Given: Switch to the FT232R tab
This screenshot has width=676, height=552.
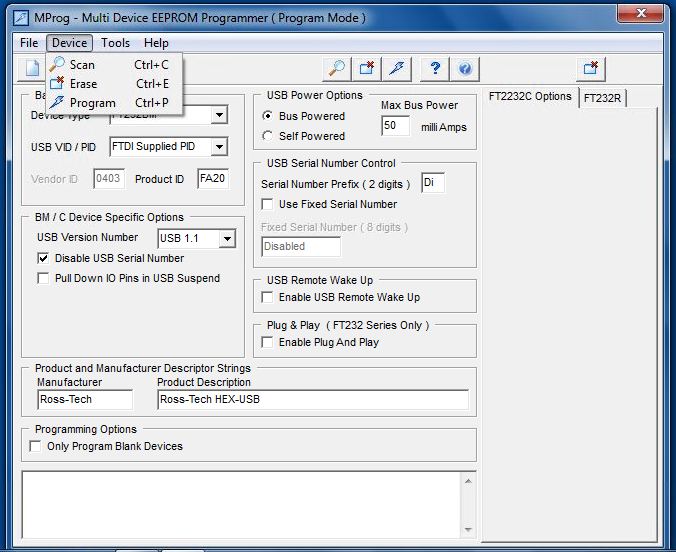Looking at the screenshot, I should 602,98.
